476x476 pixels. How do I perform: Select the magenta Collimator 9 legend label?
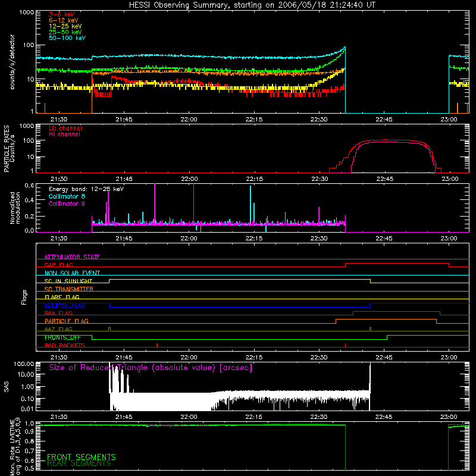click(67, 203)
